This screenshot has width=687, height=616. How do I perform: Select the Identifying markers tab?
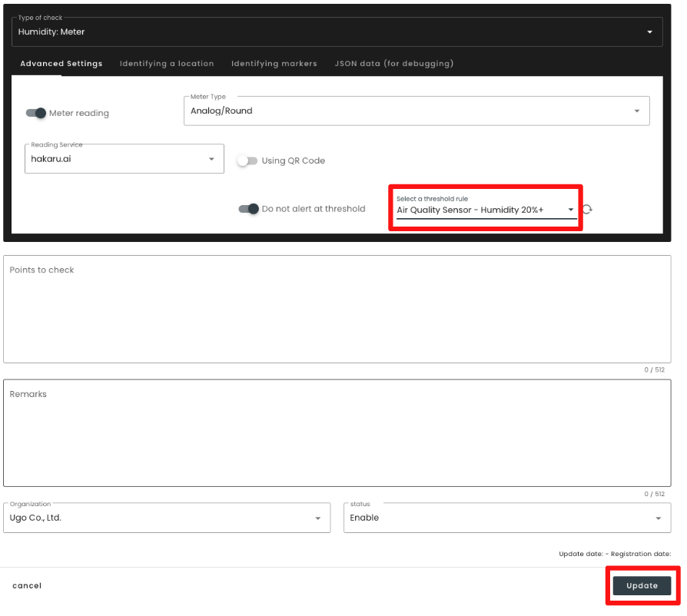pyautogui.click(x=274, y=64)
